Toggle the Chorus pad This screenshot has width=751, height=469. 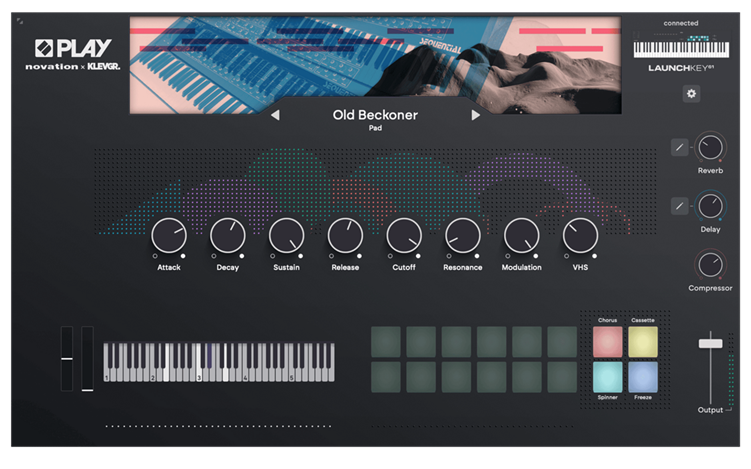[x=607, y=342]
